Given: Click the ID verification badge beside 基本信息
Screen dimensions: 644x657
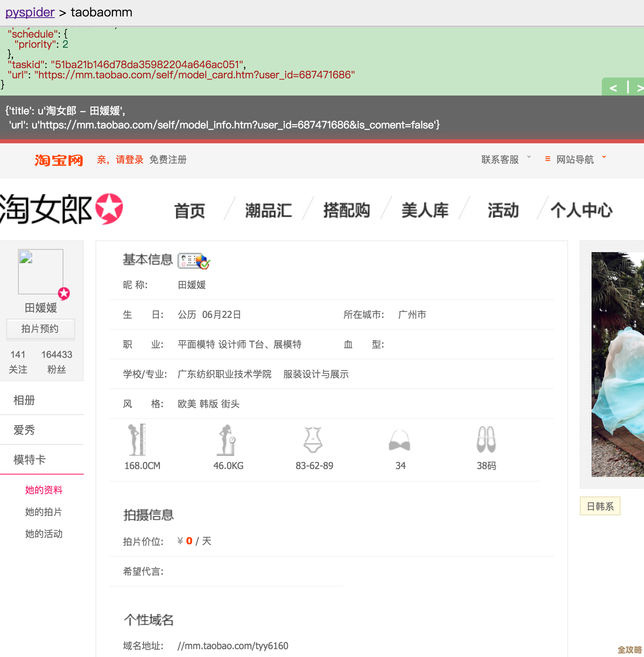Looking at the screenshot, I should click(x=194, y=261).
